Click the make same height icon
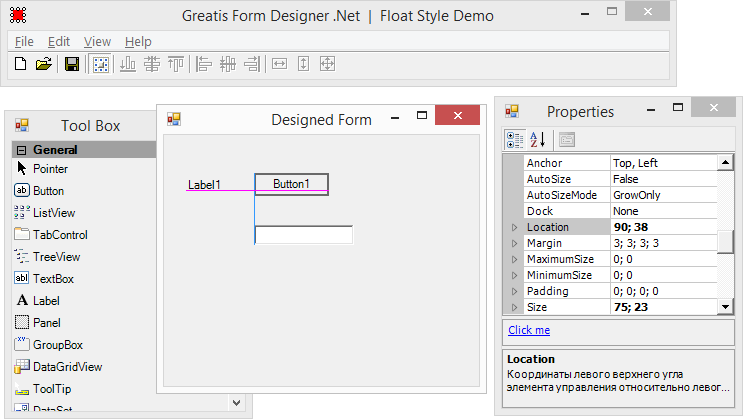Image resolution: width=743 pixels, height=419 pixels. click(303, 64)
